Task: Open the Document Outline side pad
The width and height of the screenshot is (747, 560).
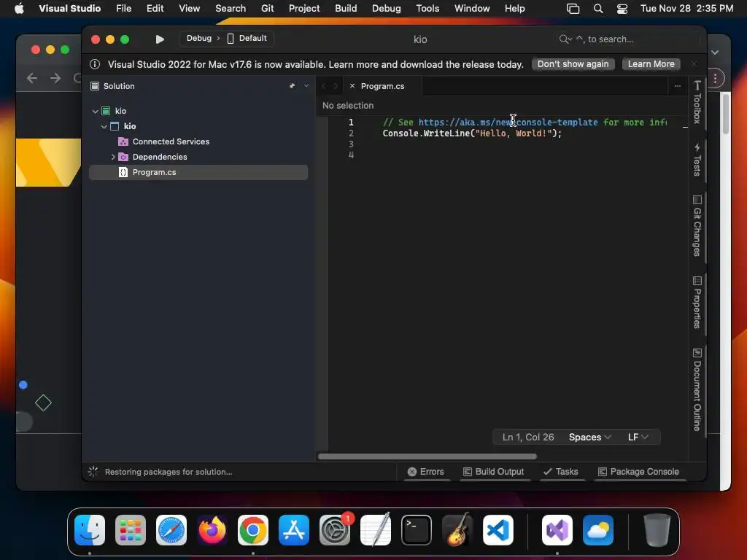Action: tap(697, 390)
